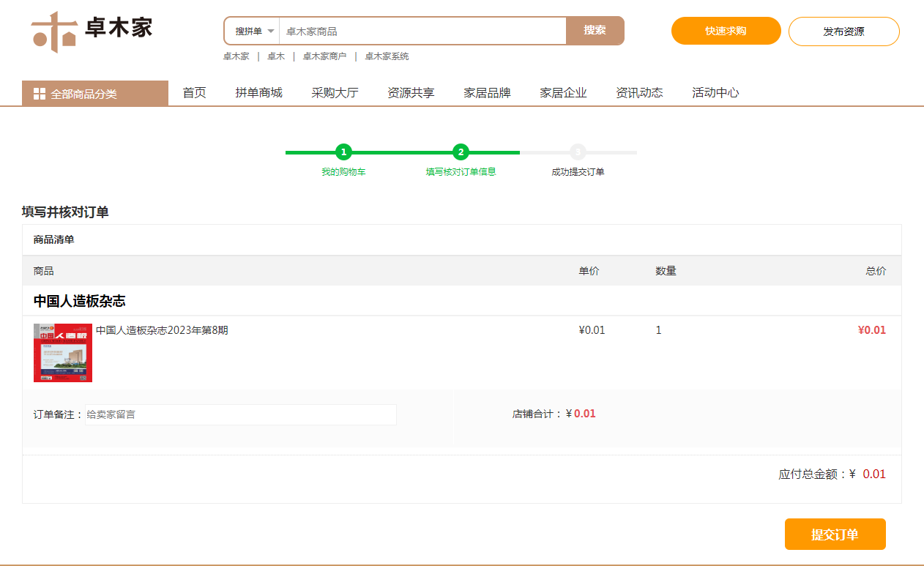Click the 发布资源 button
The width and height of the screenshot is (924, 566).
point(843,31)
